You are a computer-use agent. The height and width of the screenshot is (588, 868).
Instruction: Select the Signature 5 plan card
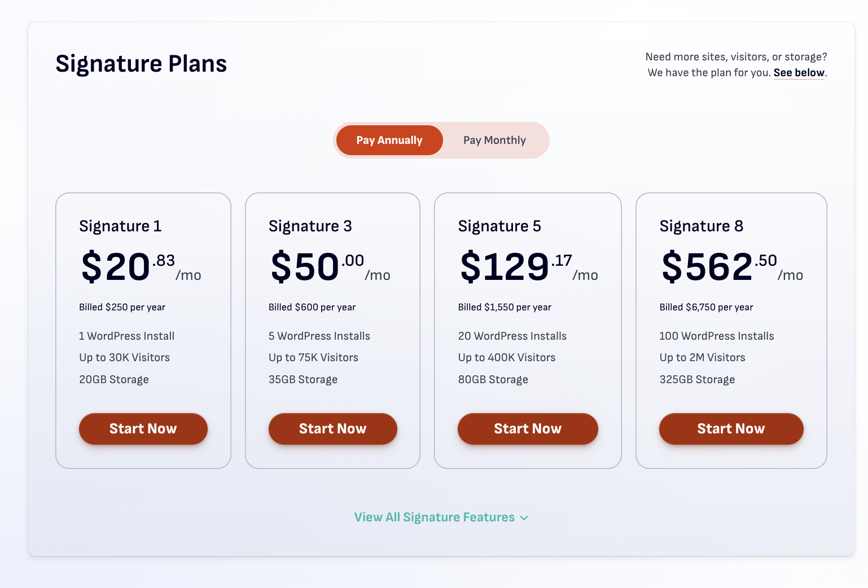(x=528, y=330)
